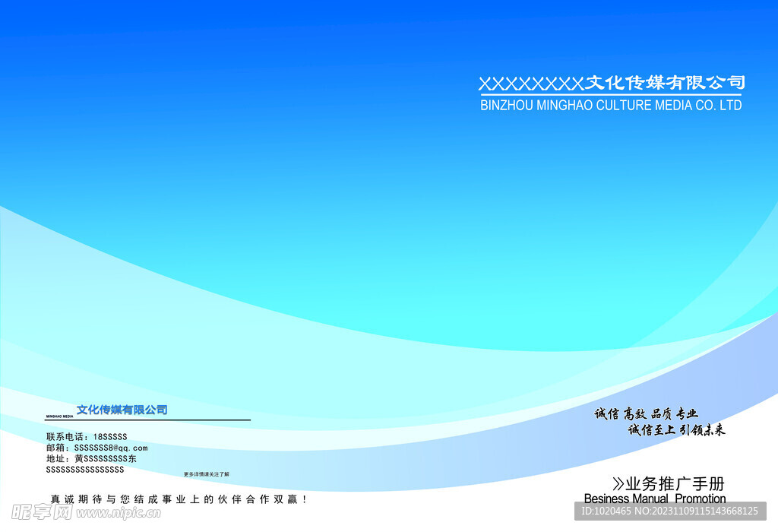Click the small "更多详情请关注了解" note
The width and height of the screenshot is (778, 532).
[207, 474]
